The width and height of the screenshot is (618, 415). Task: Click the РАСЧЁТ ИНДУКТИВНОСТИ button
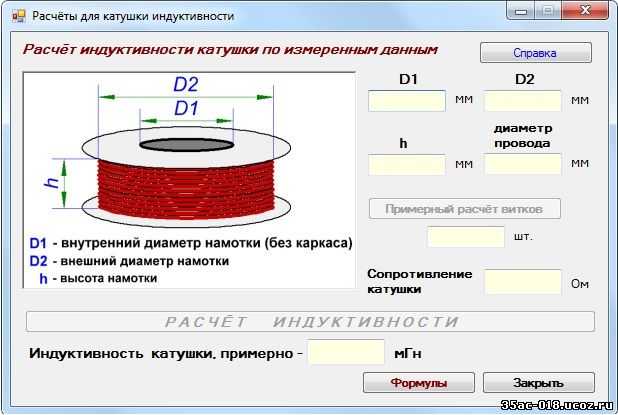point(310,322)
